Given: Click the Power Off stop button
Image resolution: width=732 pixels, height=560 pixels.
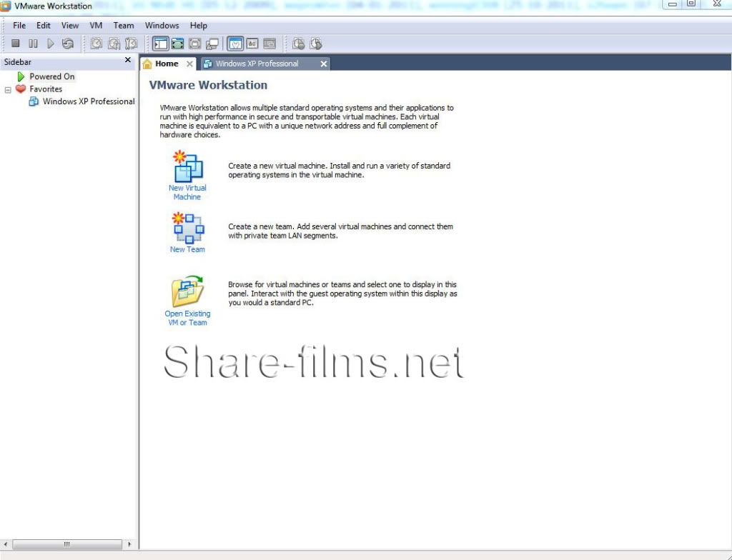Looking at the screenshot, I should (16, 44).
